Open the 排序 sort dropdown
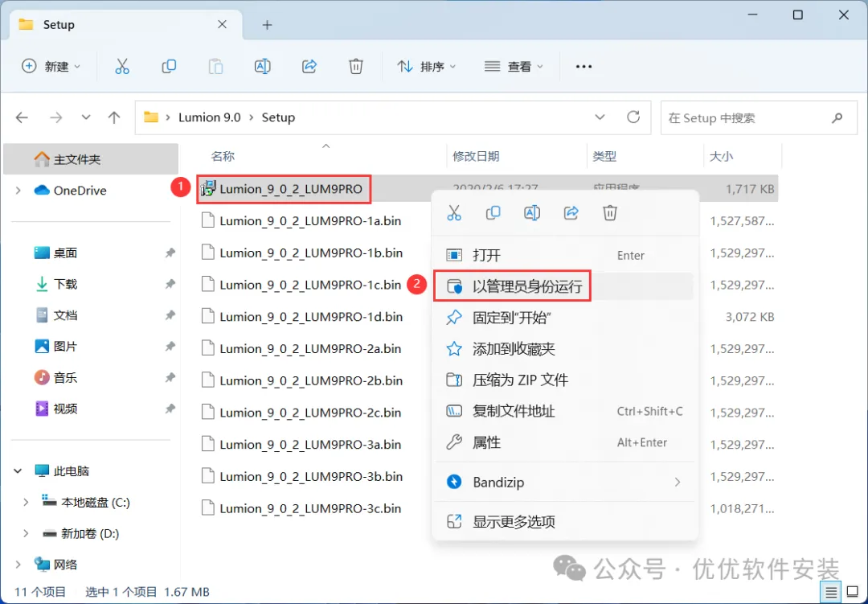This screenshot has width=868, height=604. tap(426, 67)
